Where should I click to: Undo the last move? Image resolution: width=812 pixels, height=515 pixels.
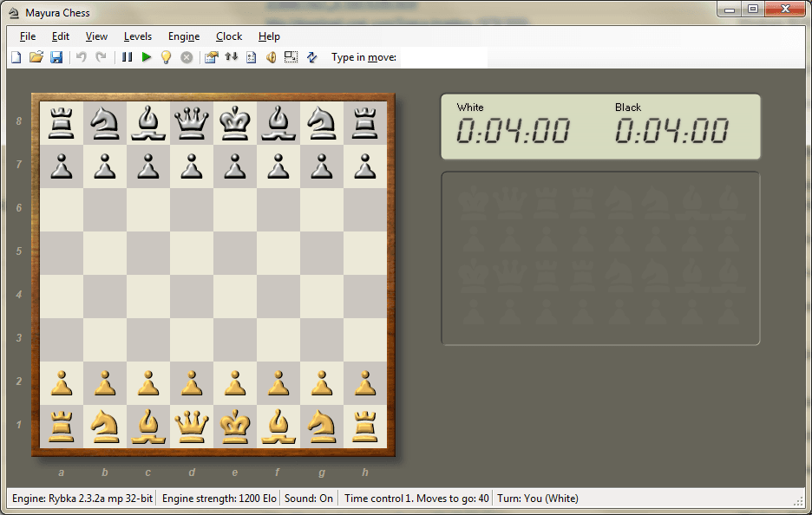(x=80, y=56)
